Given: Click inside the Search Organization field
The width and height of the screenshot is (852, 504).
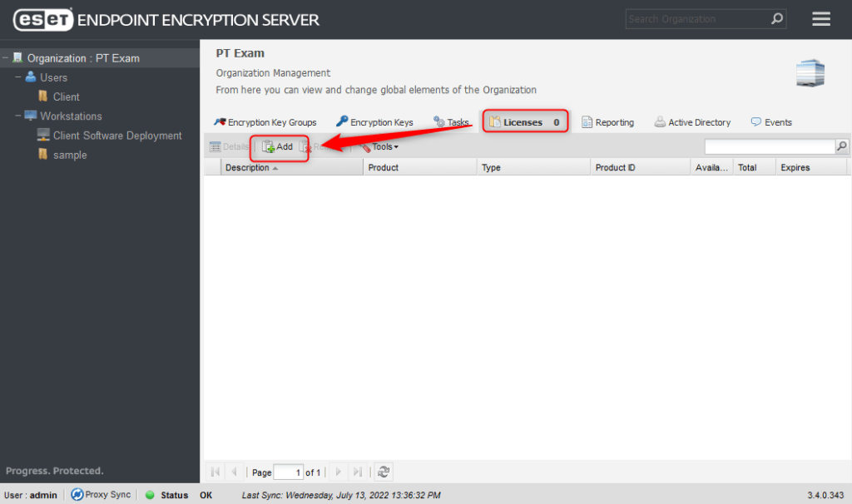Looking at the screenshot, I should pyautogui.click(x=699, y=18).
